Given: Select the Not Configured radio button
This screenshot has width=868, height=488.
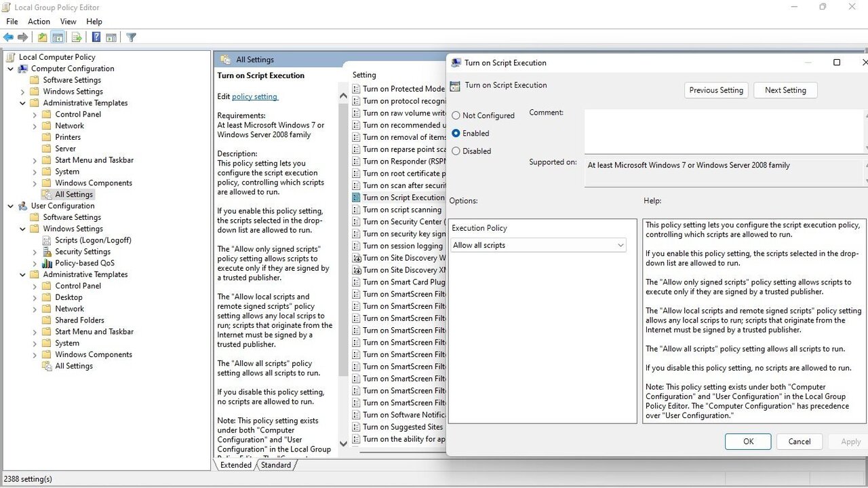Looking at the screenshot, I should click(x=456, y=116).
